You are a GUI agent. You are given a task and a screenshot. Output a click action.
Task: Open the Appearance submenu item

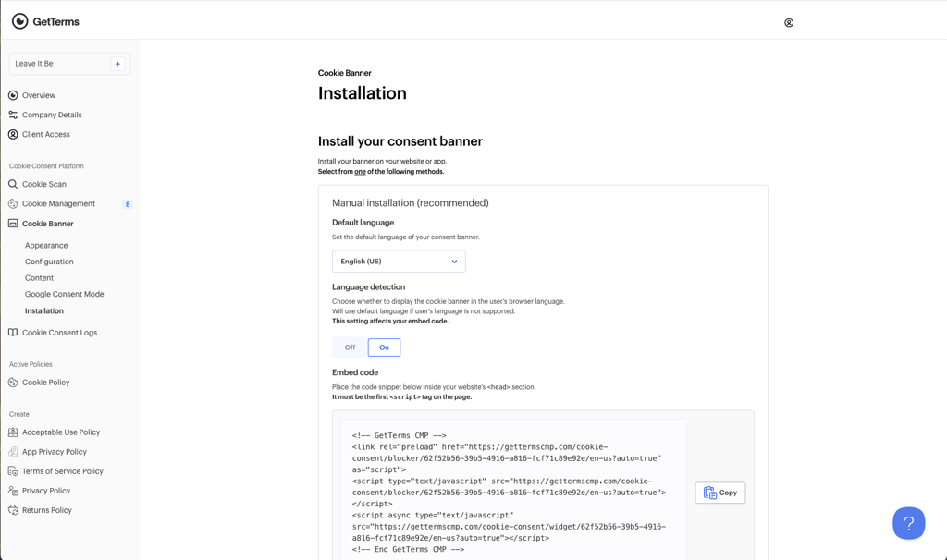46,246
